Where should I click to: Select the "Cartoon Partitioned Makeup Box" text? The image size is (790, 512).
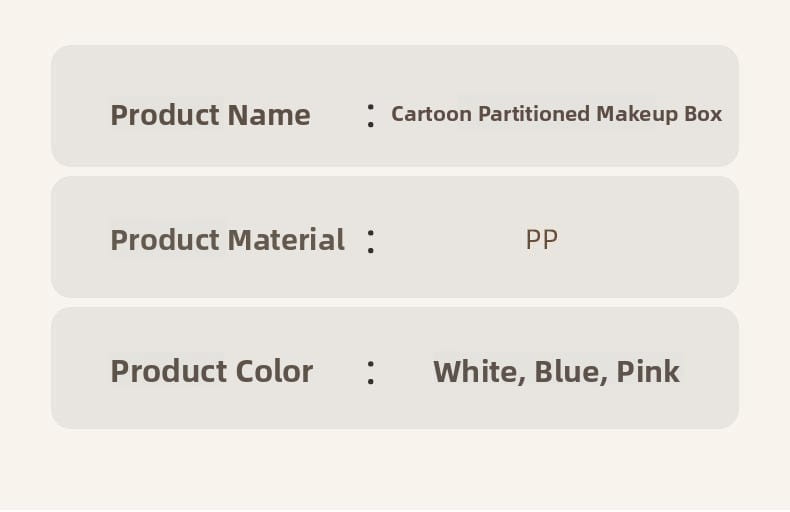(557, 114)
